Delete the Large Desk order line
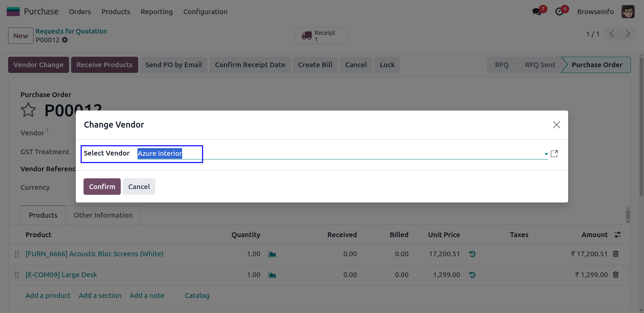 point(615,275)
